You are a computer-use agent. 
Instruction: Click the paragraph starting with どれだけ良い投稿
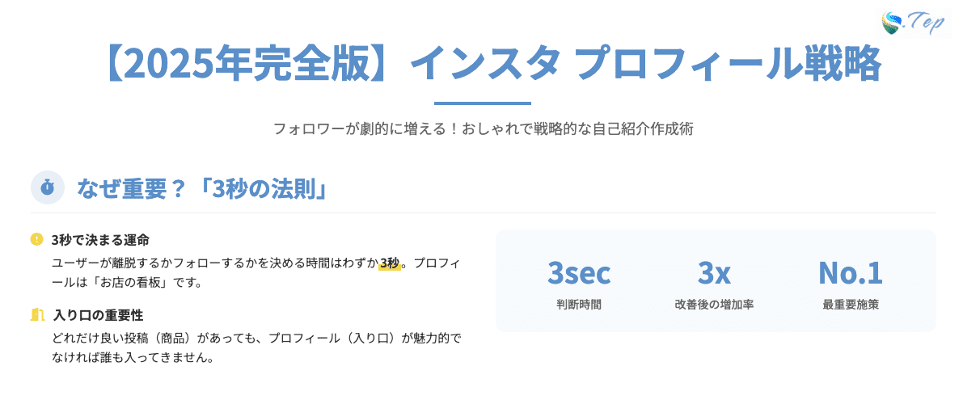coord(257,346)
